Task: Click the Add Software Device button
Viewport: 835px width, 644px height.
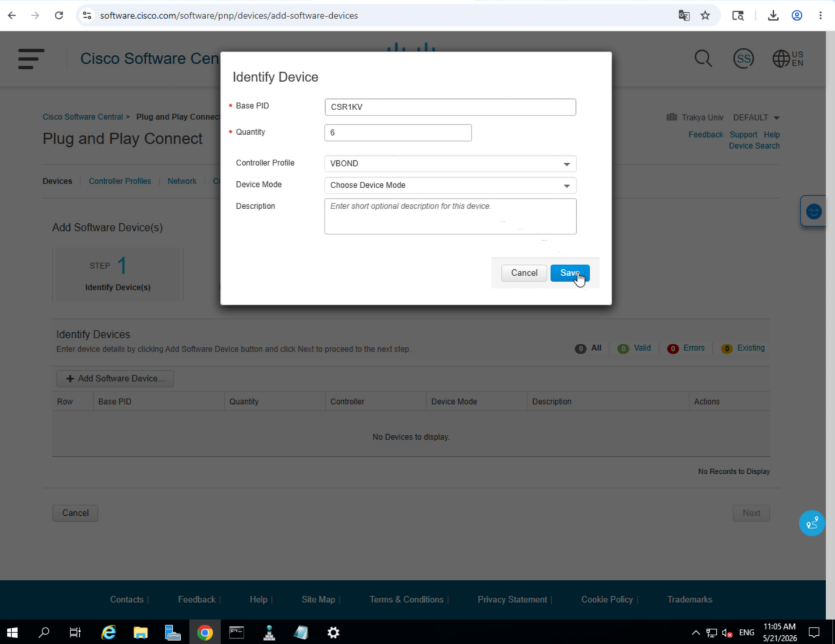Action: [x=115, y=379]
